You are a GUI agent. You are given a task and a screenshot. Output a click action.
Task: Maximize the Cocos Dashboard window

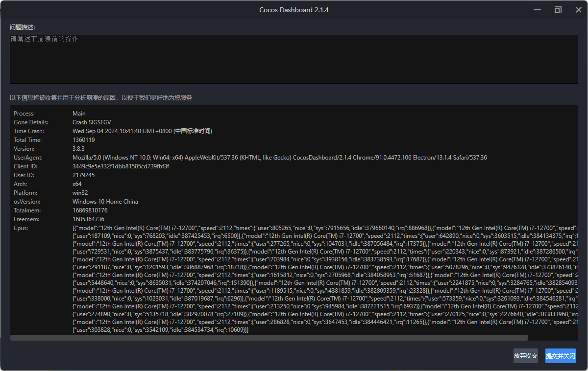558,10
